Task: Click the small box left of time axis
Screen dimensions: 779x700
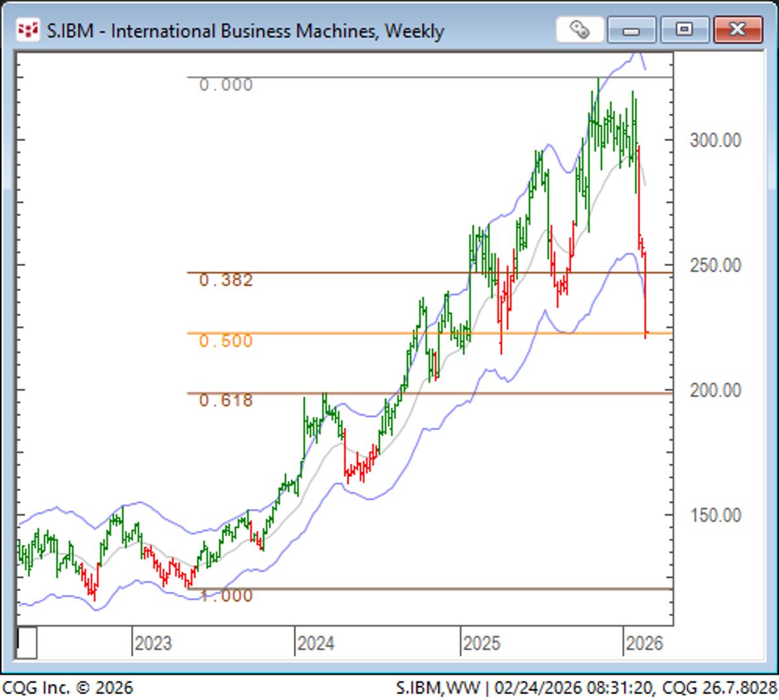Action: point(27,642)
